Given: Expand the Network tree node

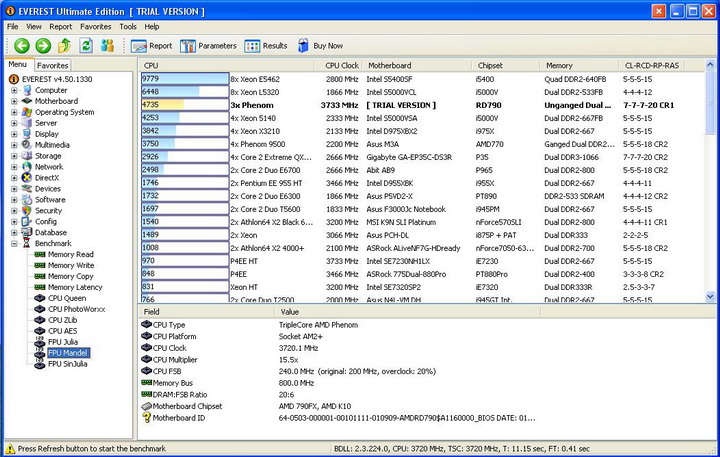Looking at the screenshot, I should [14, 167].
